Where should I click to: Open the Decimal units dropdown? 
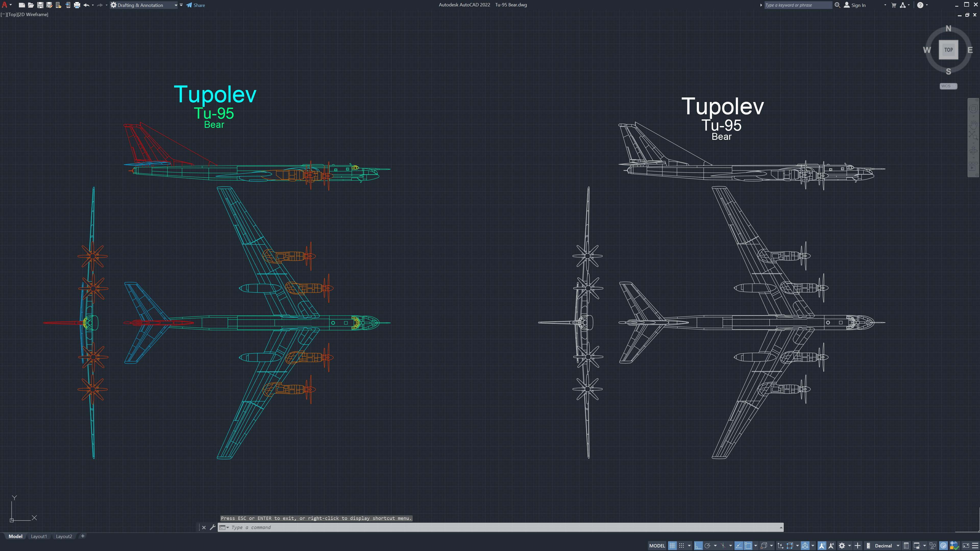coord(898,546)
